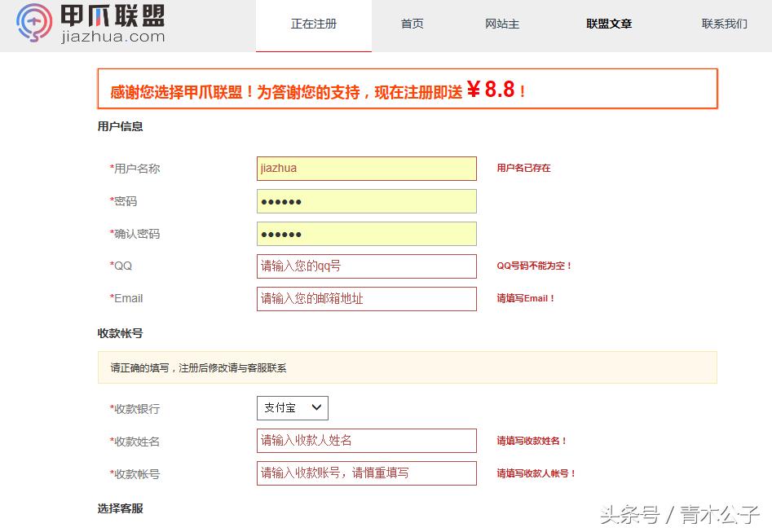Viewport: 772px width, 532px height.
Task: Click the Email address input field
Action: point(365,298)
